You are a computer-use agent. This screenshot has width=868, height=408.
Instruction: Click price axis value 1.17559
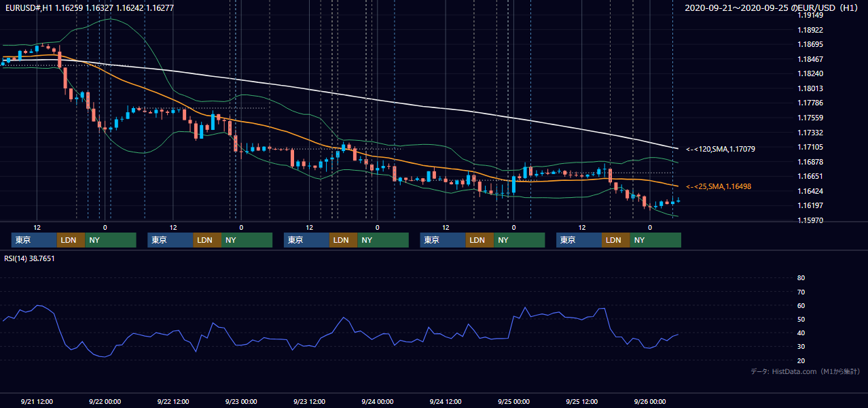(x=810, y=118)
